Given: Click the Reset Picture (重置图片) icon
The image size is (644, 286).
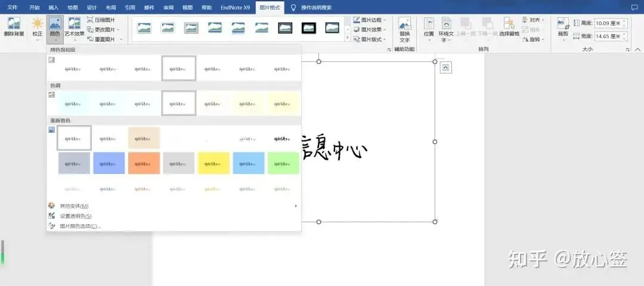Looking at the screenshot, I should [91, 39].
